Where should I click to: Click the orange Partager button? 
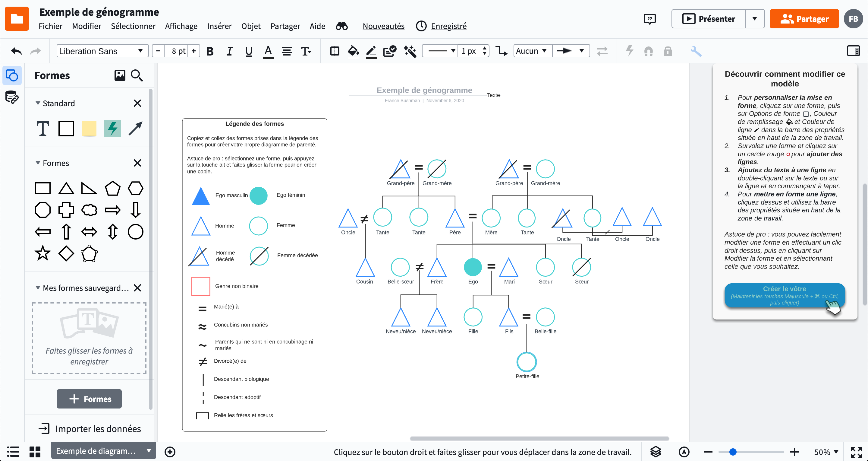click(x=804, y=19)
